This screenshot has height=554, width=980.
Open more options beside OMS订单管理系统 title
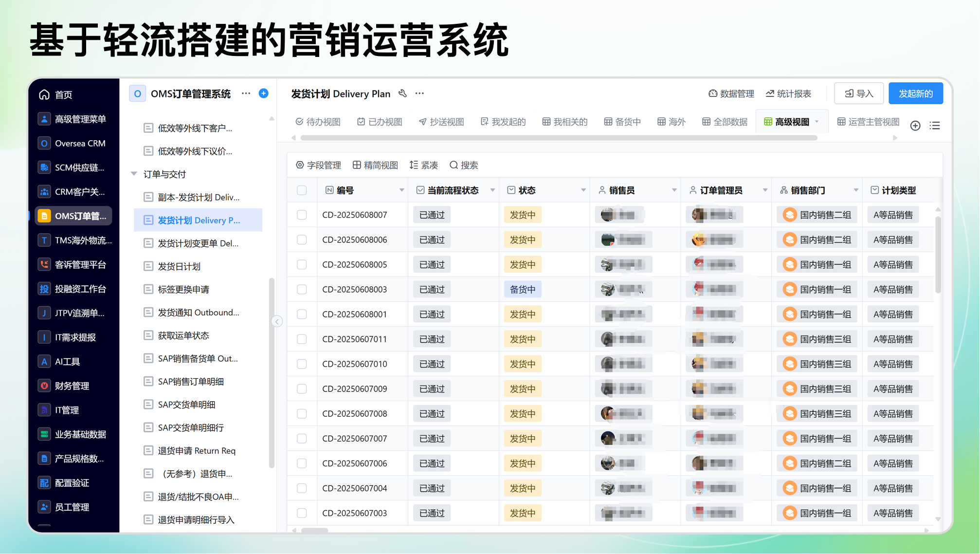tap(246, 93)
